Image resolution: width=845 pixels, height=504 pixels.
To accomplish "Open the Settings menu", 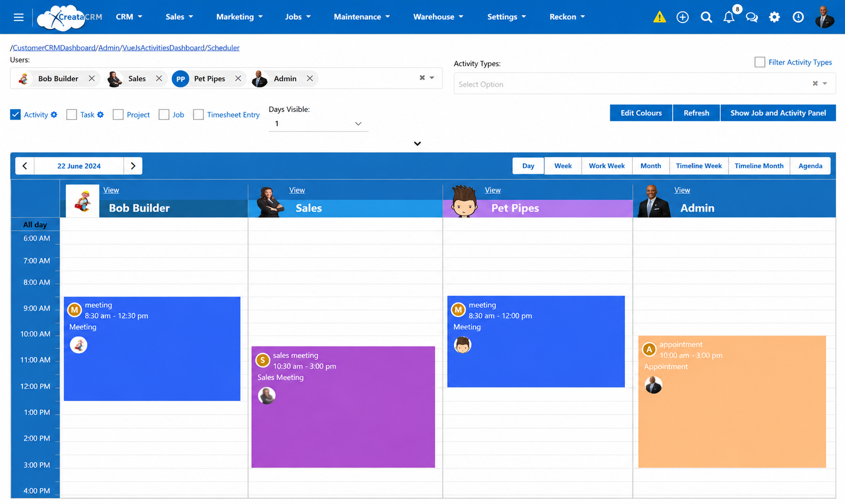I will point(507,17).
